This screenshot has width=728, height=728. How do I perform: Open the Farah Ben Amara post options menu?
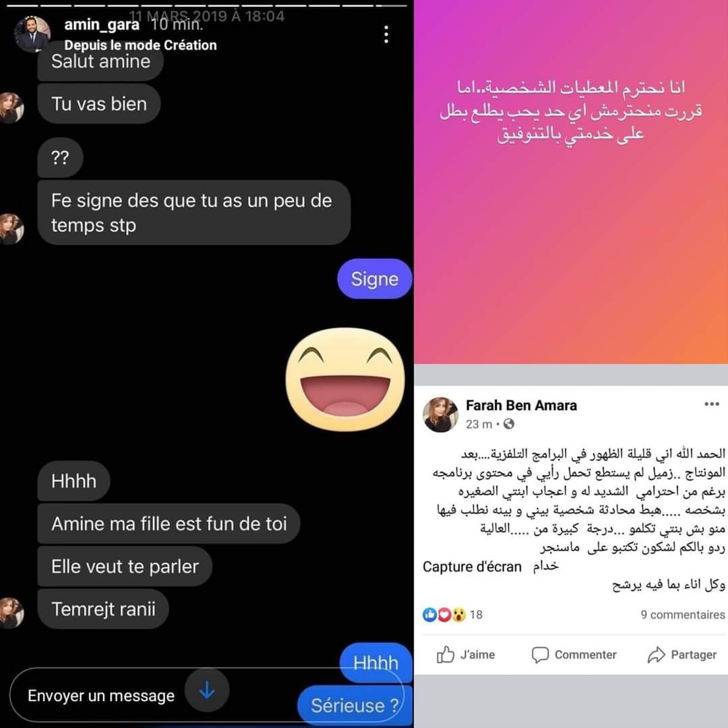(711, 404)
